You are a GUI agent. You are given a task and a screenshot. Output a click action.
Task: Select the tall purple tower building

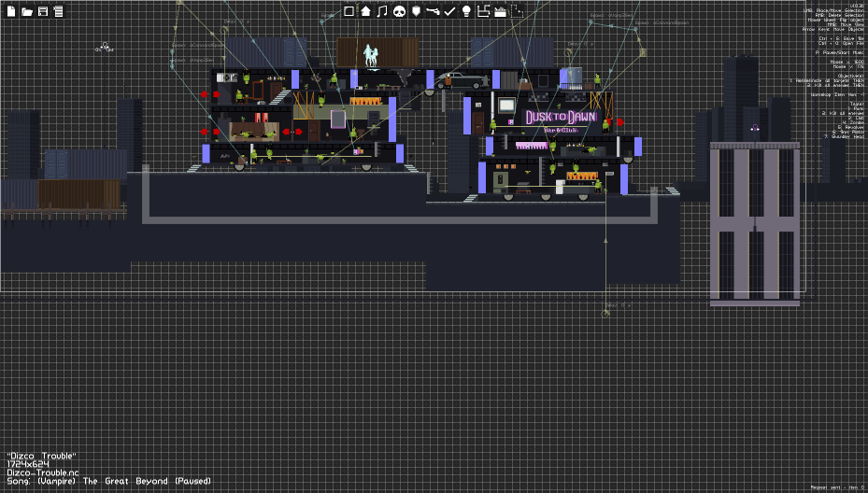click(x=755, y=224)
